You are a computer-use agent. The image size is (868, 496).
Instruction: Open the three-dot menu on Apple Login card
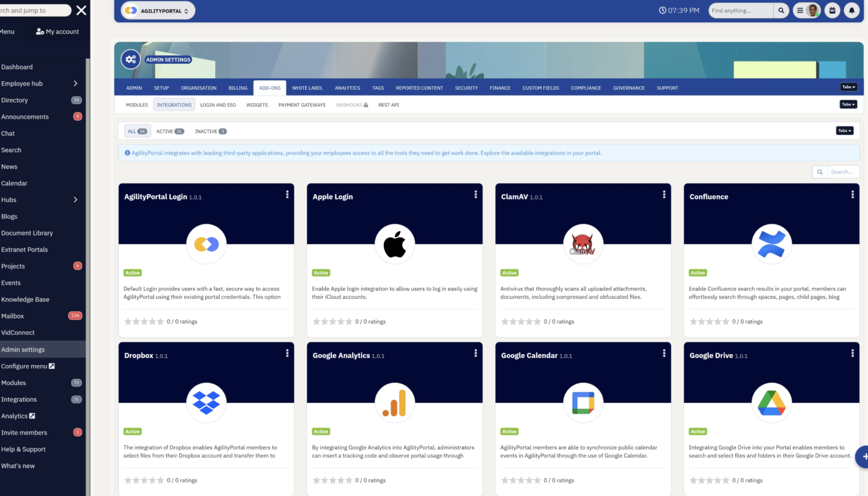click(476, 195)
